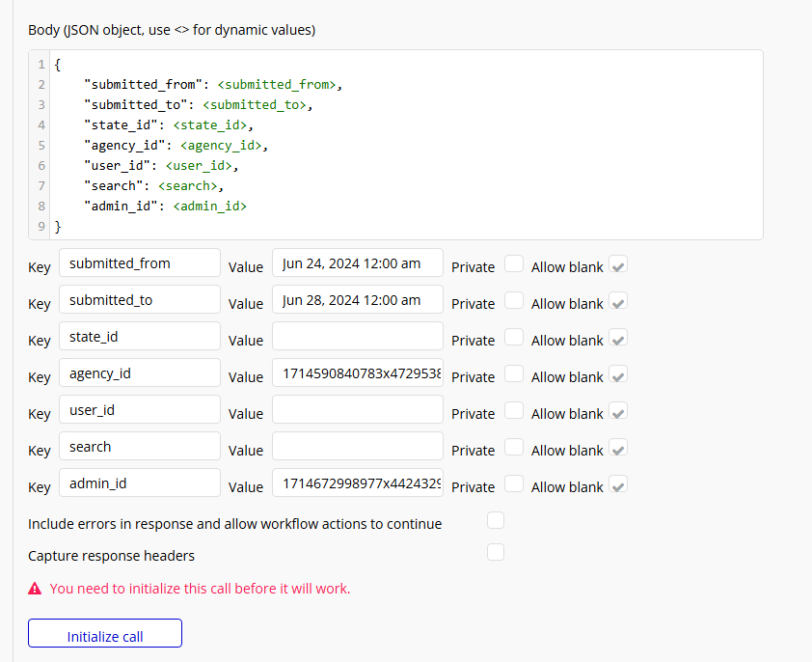The height and width of the screenshot is (662, 812).
Task: Click the initialize call warning message
Action: [x=200, y=589]
